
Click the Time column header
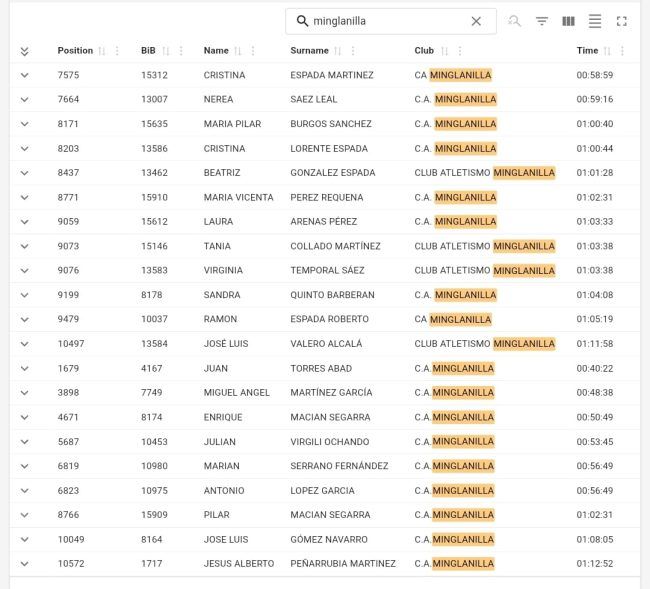587,51
